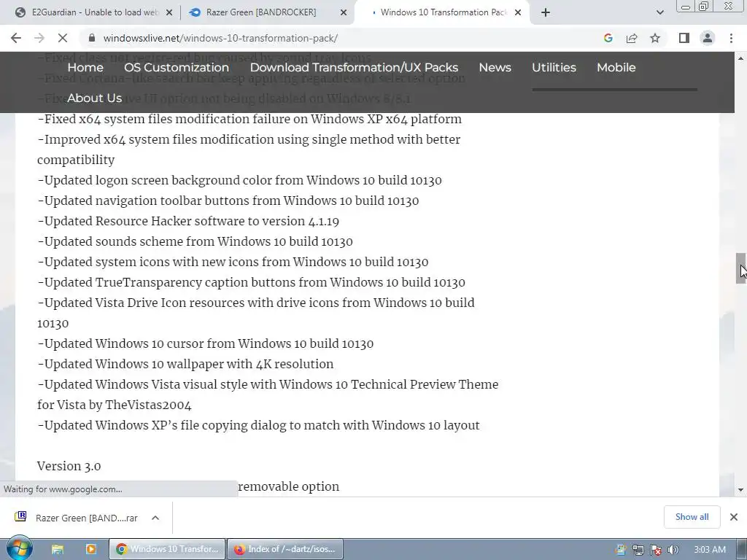The height and width of the screenshot is (560, 747).
Task: Click "Updated logon screen background color" line
Action: pyautogui.click(x=239, y=181)
